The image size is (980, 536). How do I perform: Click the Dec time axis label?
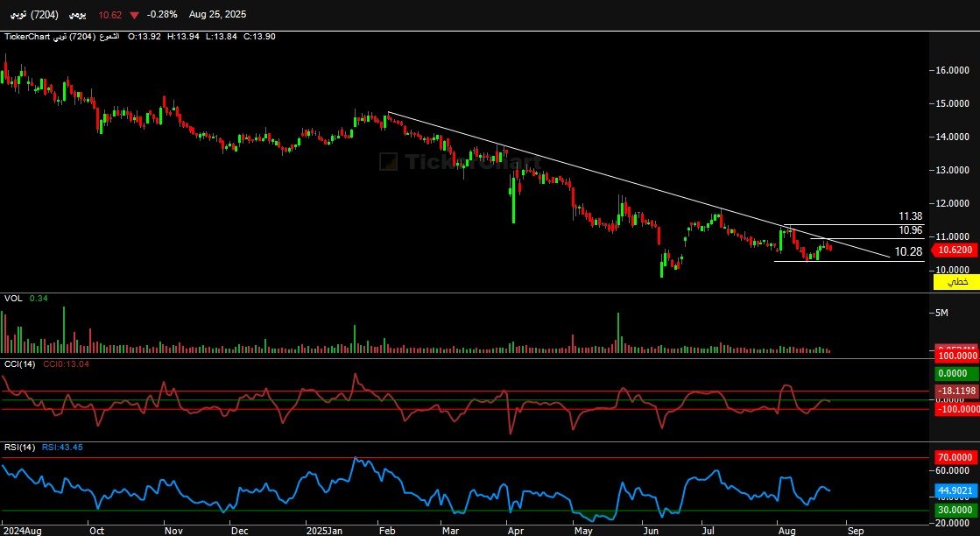[239, 531]
